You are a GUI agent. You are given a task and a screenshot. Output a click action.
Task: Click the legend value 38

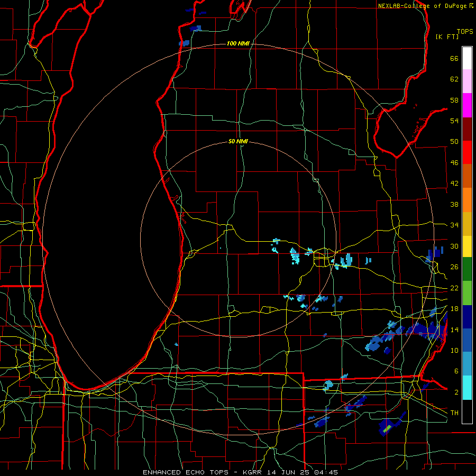tap(454, 204)
